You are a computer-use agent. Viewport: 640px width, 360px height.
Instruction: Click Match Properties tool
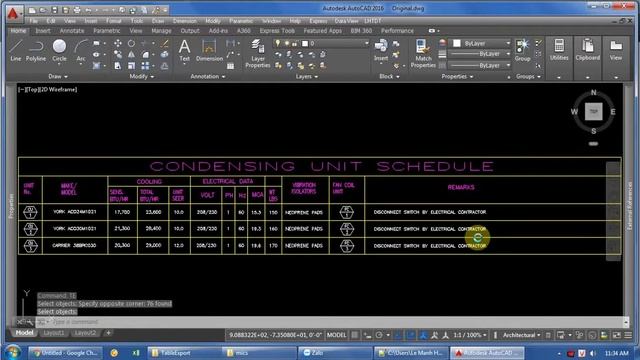[x=423, y=53]
